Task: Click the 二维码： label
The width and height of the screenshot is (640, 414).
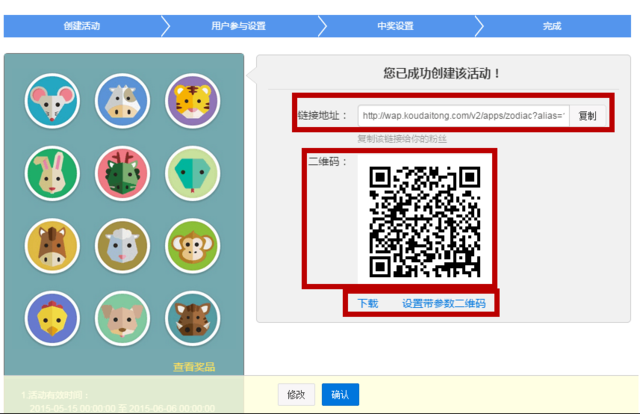Action: (327, 162)
